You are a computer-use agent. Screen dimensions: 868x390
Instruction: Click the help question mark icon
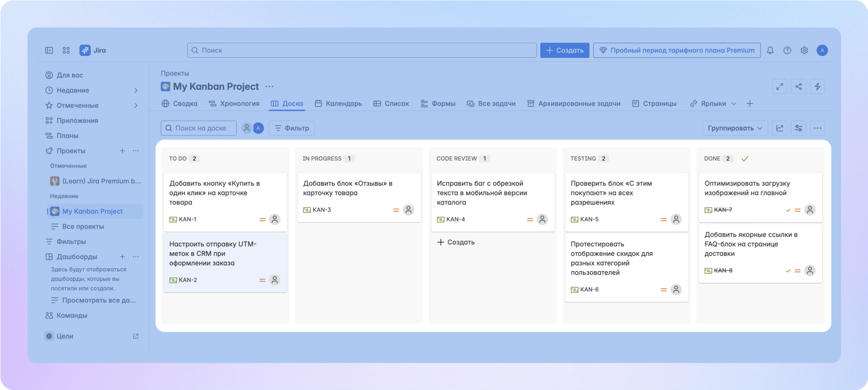tap(787, 50)
